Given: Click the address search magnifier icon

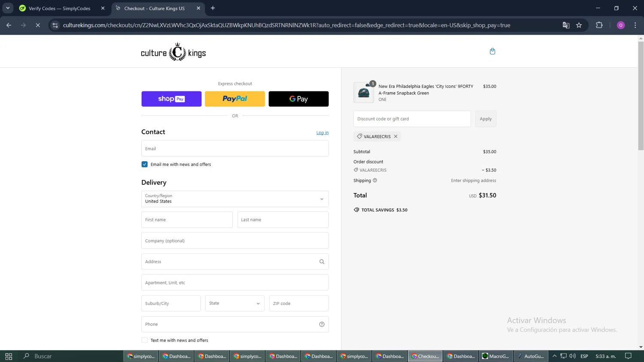Looking at the screenshot, I should point(322,262).
